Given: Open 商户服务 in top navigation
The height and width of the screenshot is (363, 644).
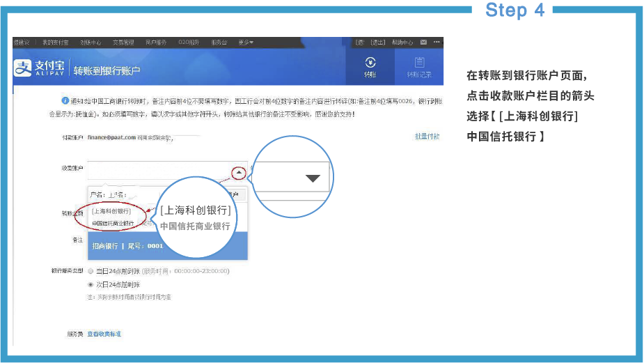Looking at the screenshot, I should [156, 43].
